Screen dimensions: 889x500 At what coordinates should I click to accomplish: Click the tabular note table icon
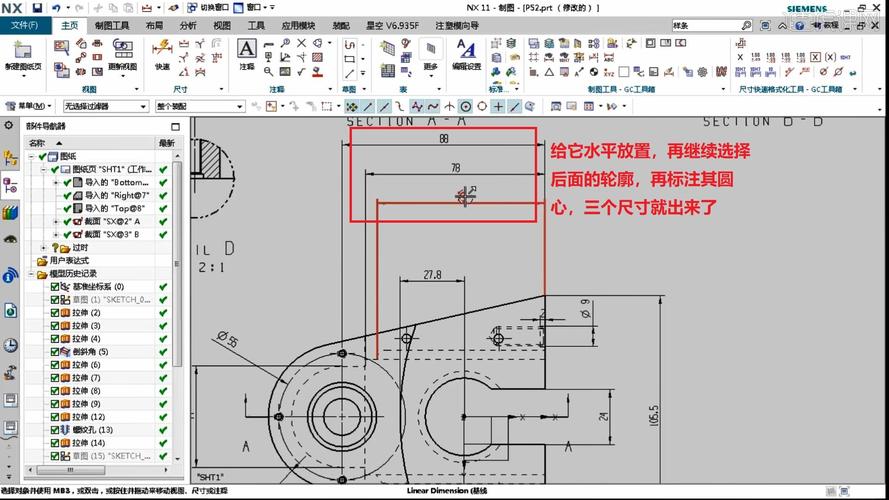pos(388,49)
